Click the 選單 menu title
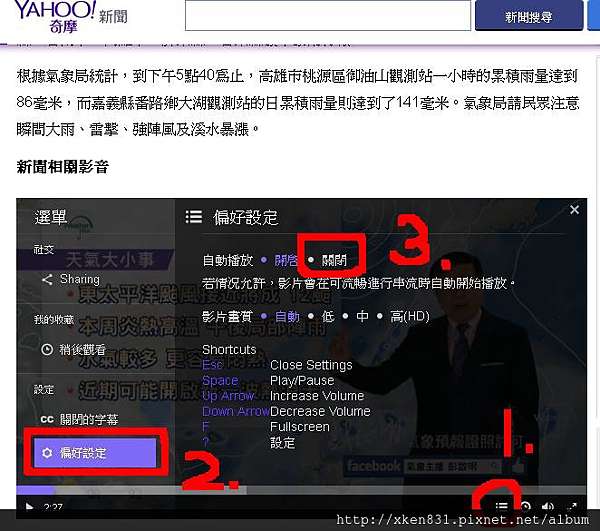The height and width of the screenshot is (531, 600). 51,217
